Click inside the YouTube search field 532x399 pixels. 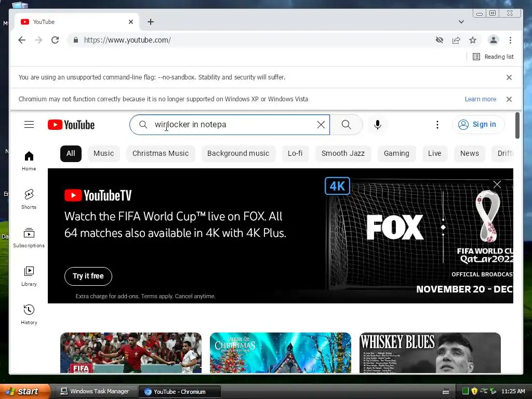(231, 125)
